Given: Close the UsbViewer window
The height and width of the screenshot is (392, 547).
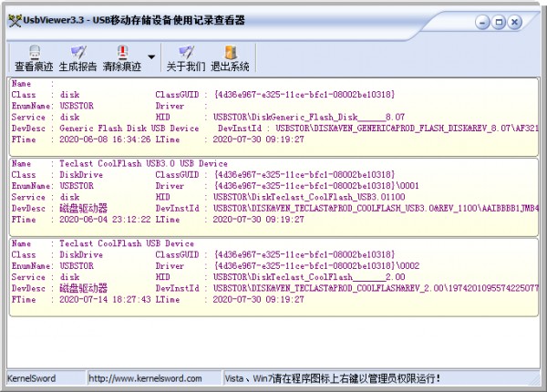Looking at the screenshot, I should point(515,22).
